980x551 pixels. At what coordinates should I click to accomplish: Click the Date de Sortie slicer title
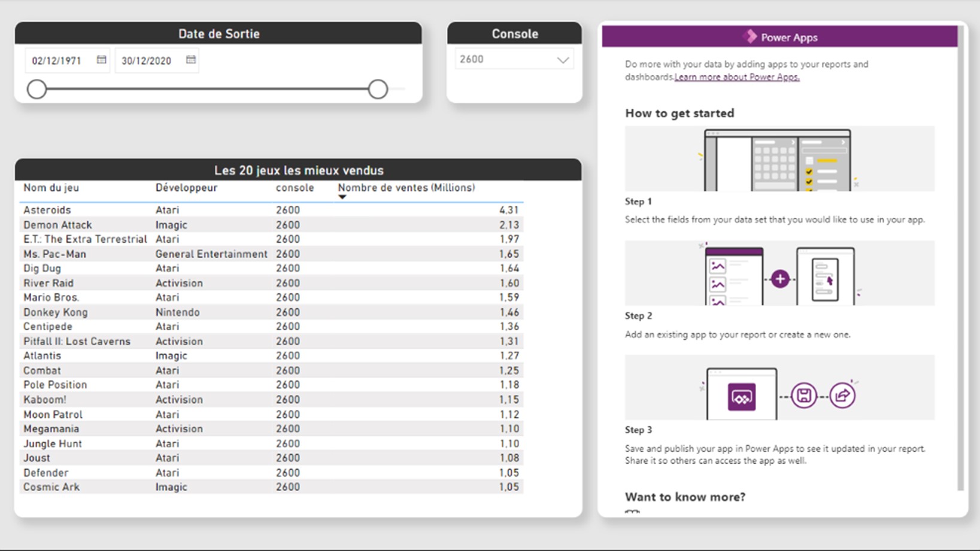[x=219, y=34]
